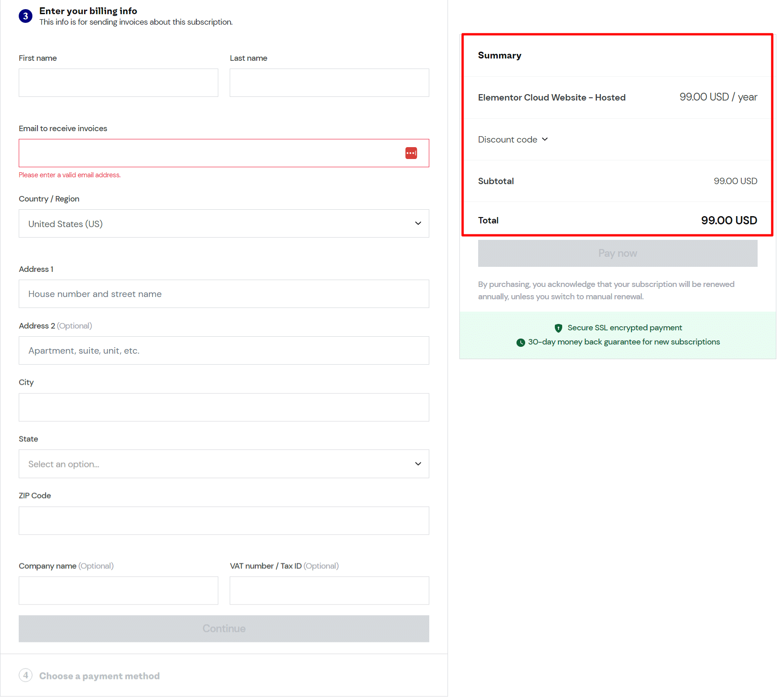Click the email validation error message
780x700 pixels.
pos(70,175)
